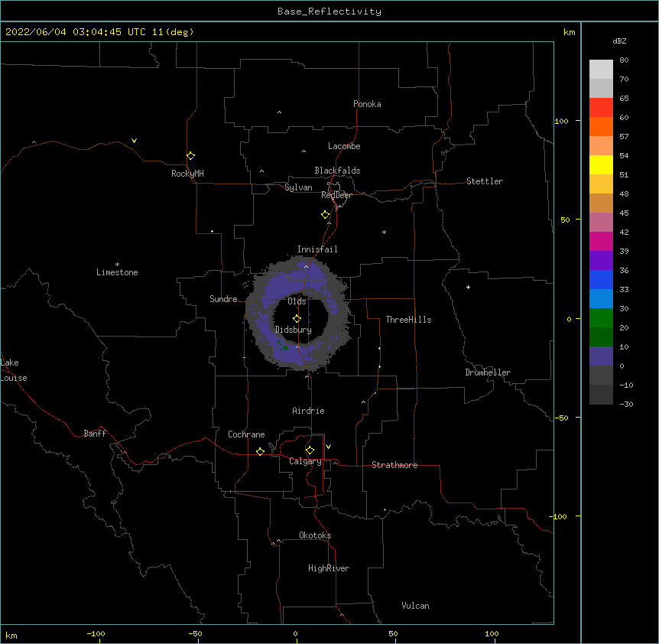Click the red 65 dBZ legend swatch
Image resolution: width=659 pixels, height=644 pixels.
coord(601,108)
